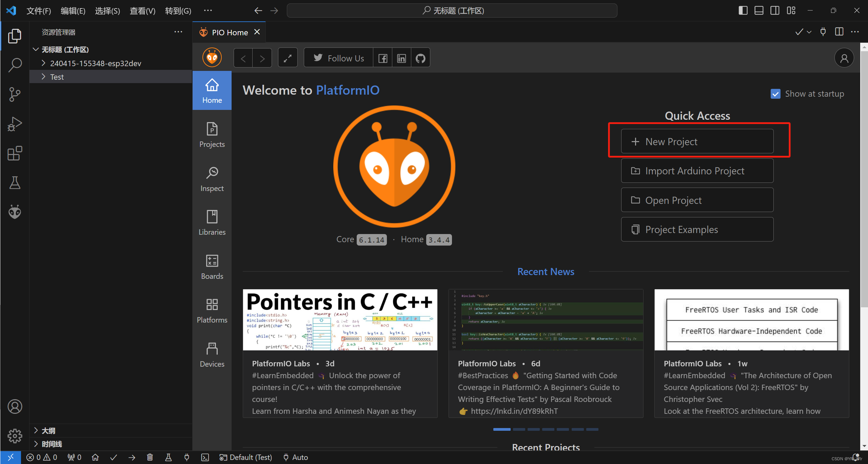Click the first news carousel indicator bar

[501, 429]
